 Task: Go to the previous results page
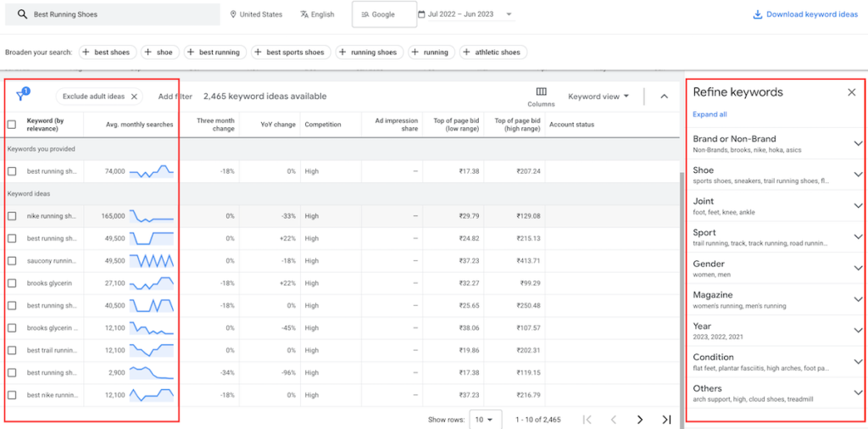[614, 420]
